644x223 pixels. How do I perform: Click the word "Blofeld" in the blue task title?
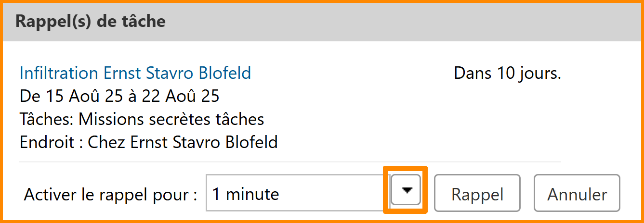(224, 74)
